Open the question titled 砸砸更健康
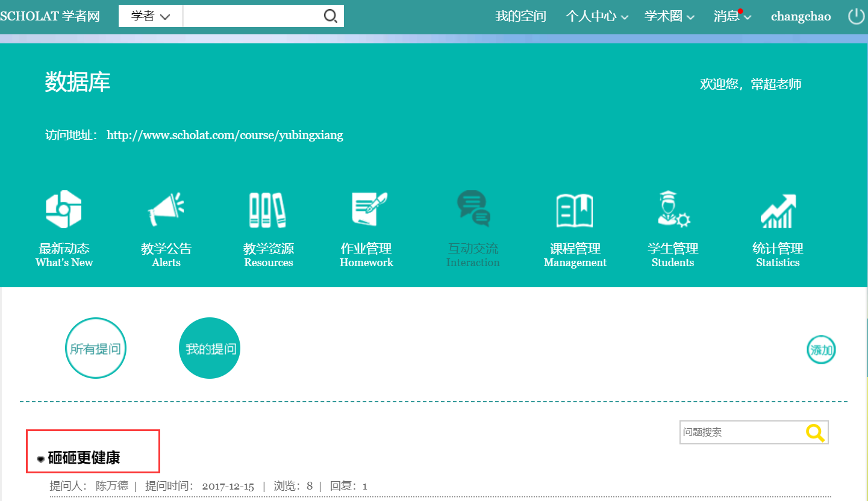 [x=84, y=458]
